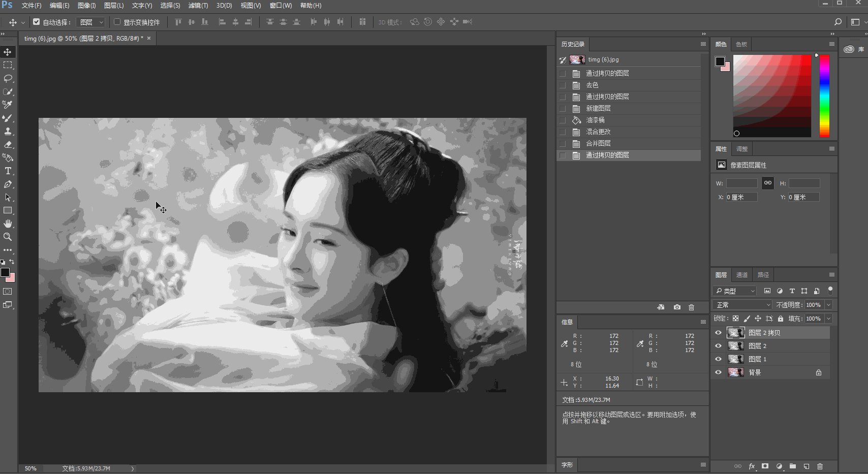Viewport: 868px width, 474px height.
Task: Open opacity slider dropdown arrow
Action: 829,305
